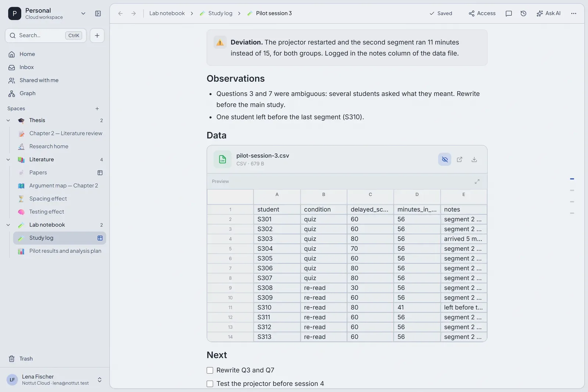This screenshot has height=392, width=588.
Task: Click the Ask AI button
Action: [548, 14]
